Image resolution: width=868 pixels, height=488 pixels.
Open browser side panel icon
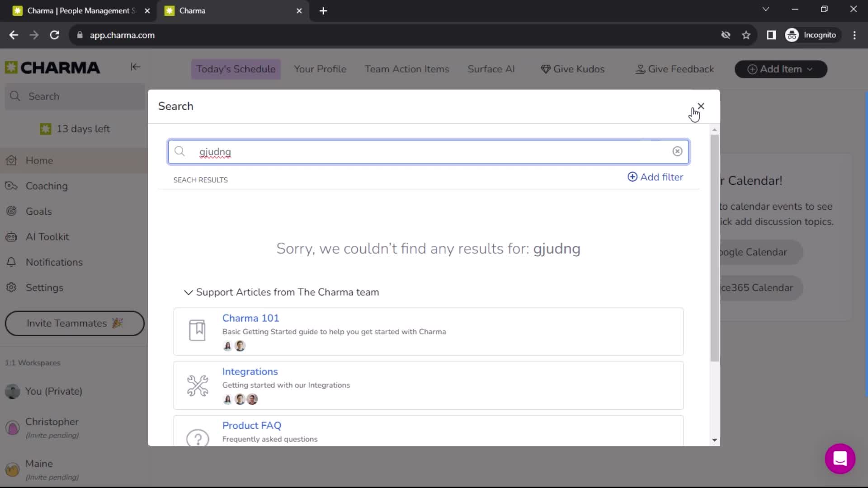771,35
